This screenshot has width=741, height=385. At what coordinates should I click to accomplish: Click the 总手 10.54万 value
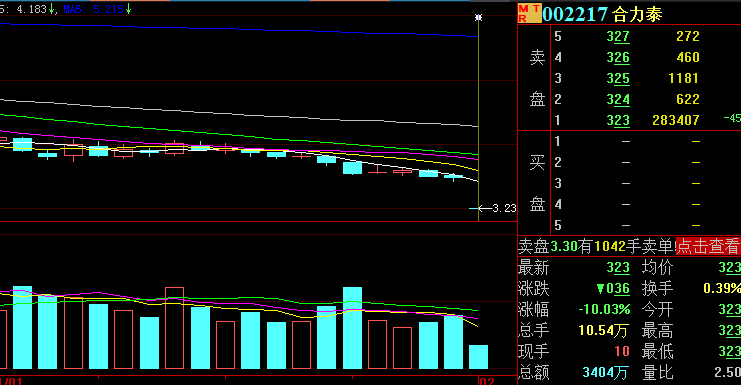[603, 330]
